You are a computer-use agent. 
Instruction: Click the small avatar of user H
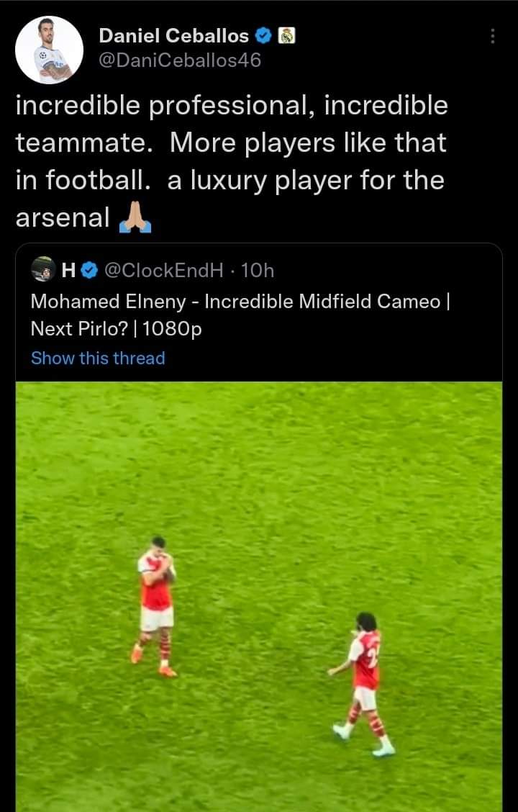coord(43,270)
